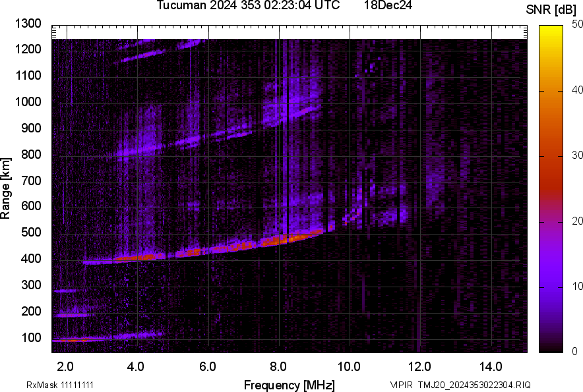The width and height of the screenshot is (583, 392).
Task: Click the range tick label '100'
Action: click(31, 337)
